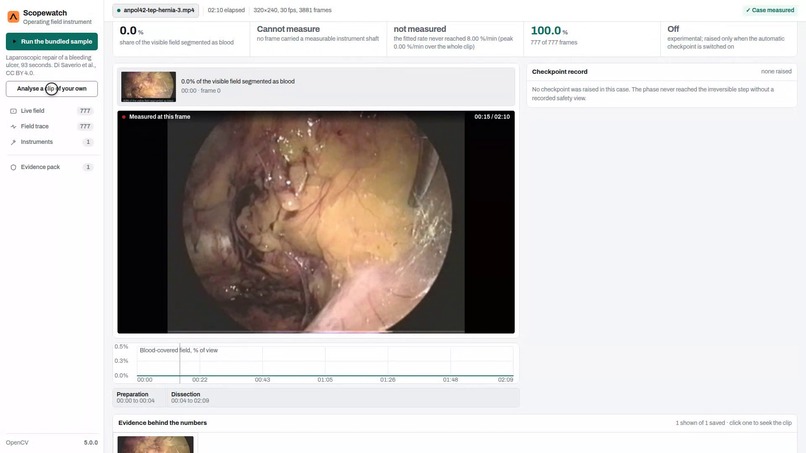Open the Instruments section
806x453 pixels.
[51, 142]
